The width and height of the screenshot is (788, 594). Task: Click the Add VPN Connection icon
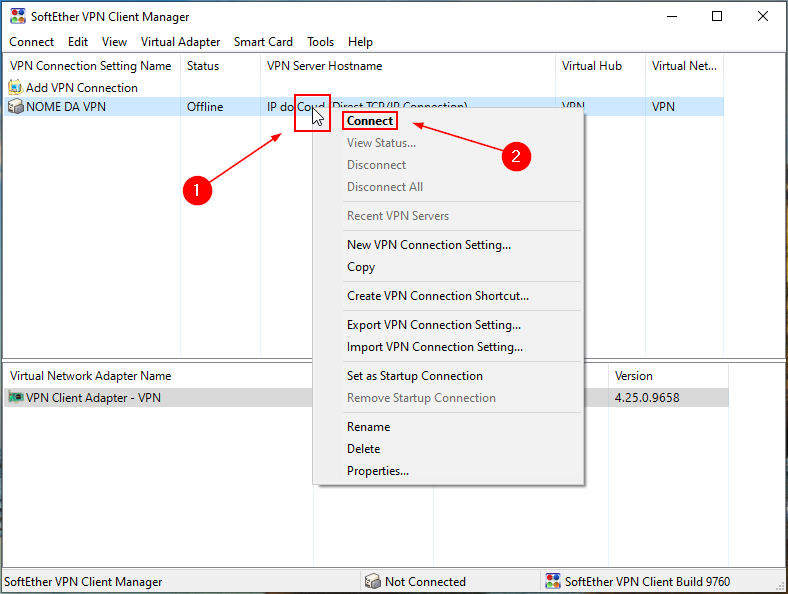(16, 87)
